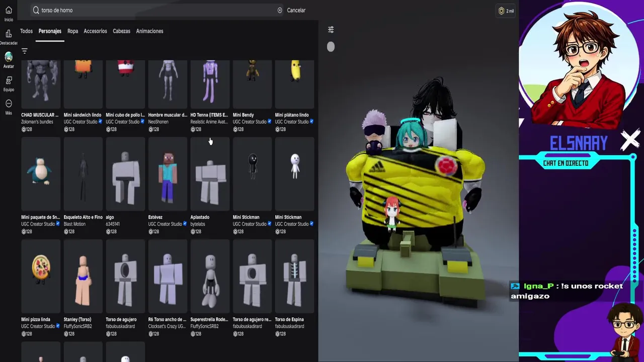Switch to the Accesorios tab
The image size is (644, 362).
(x=95, y=31)
